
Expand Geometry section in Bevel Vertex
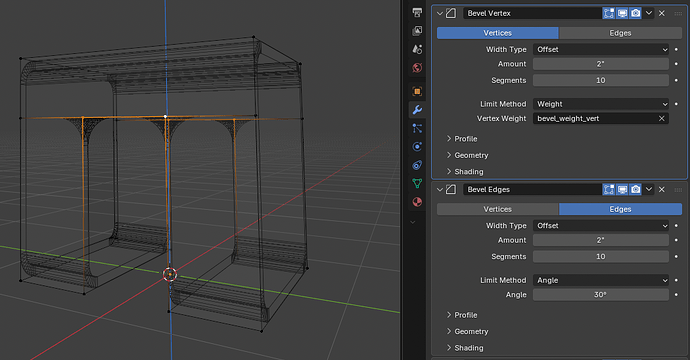pos(467,155)
